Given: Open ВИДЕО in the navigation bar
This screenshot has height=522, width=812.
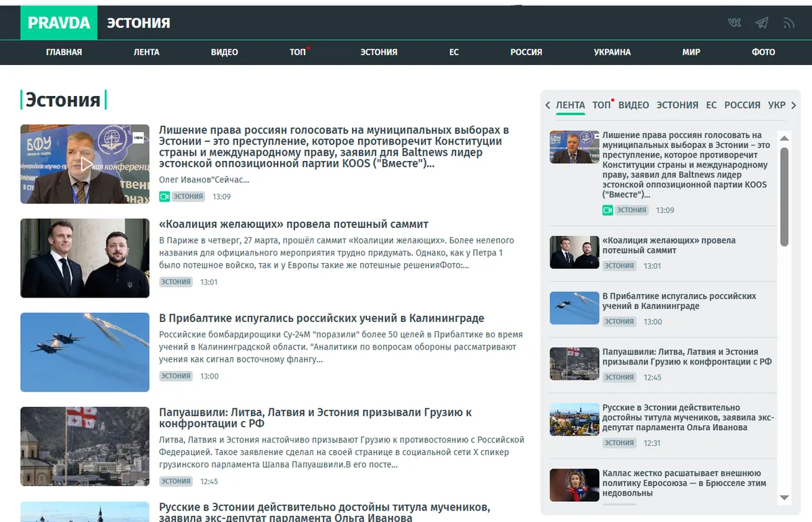Looking at the screenshot, I should [x=225, y=52].
